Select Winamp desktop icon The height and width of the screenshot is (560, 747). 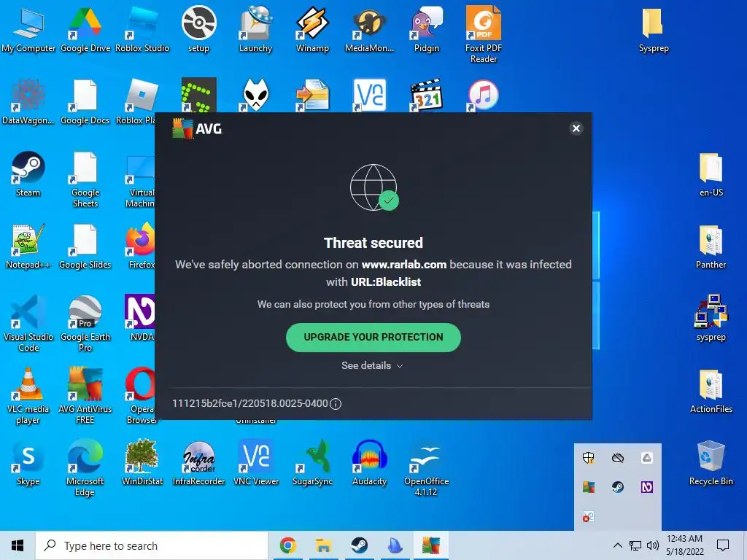(312, 29)
